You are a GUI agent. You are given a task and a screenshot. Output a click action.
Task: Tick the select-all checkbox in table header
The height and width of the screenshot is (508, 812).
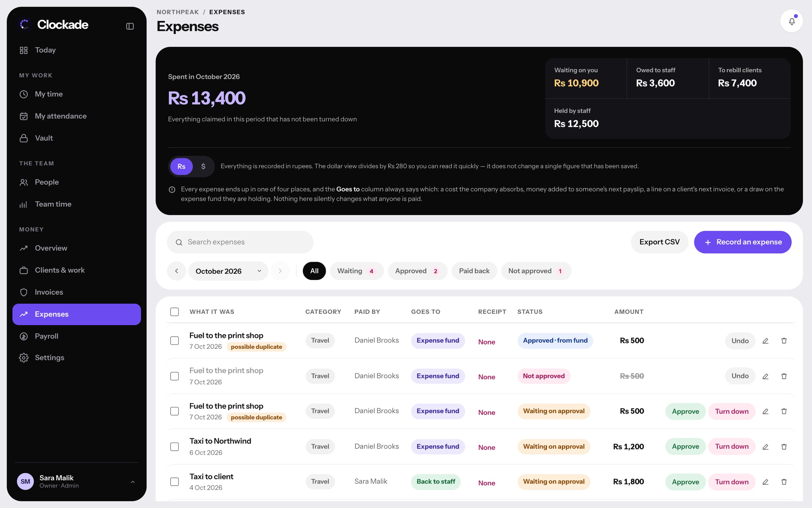(x=175, y=312)
